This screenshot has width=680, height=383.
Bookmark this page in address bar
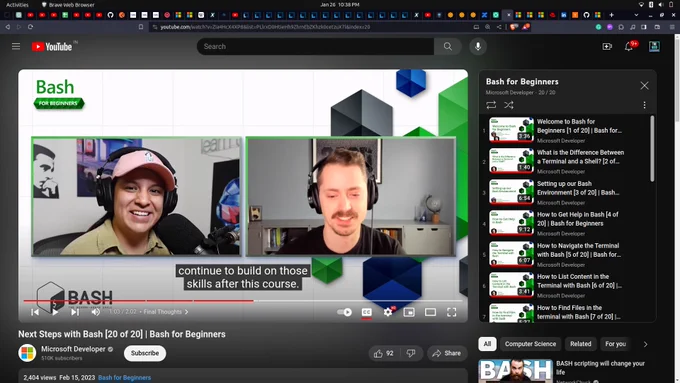click(x=141, y=27)
